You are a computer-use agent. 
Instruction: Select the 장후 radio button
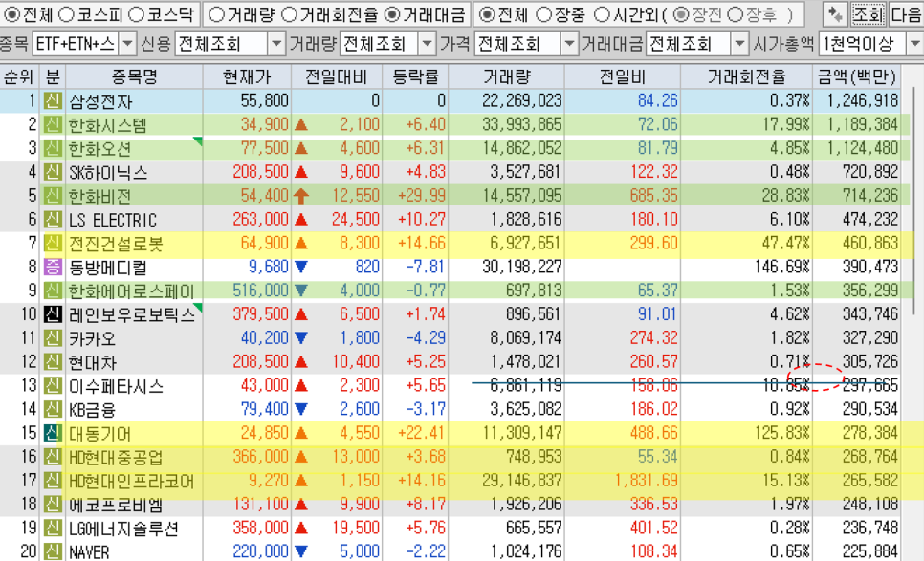point(736,14)
